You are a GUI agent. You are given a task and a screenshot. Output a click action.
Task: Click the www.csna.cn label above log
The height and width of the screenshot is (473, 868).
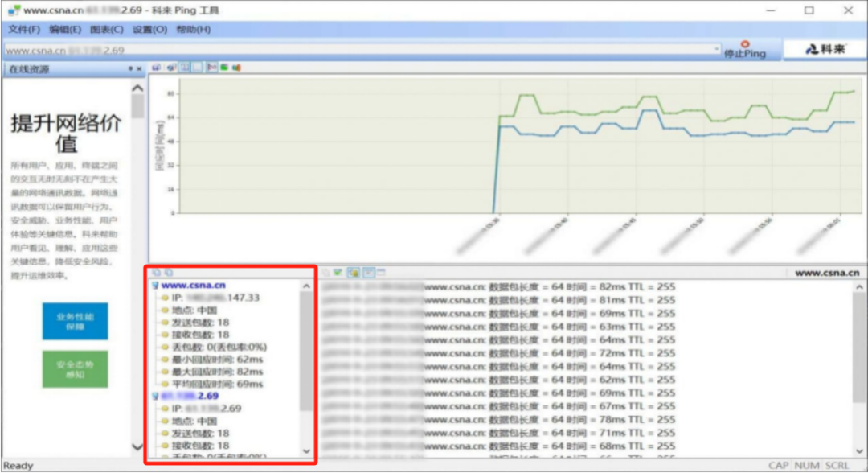[827, 273]
